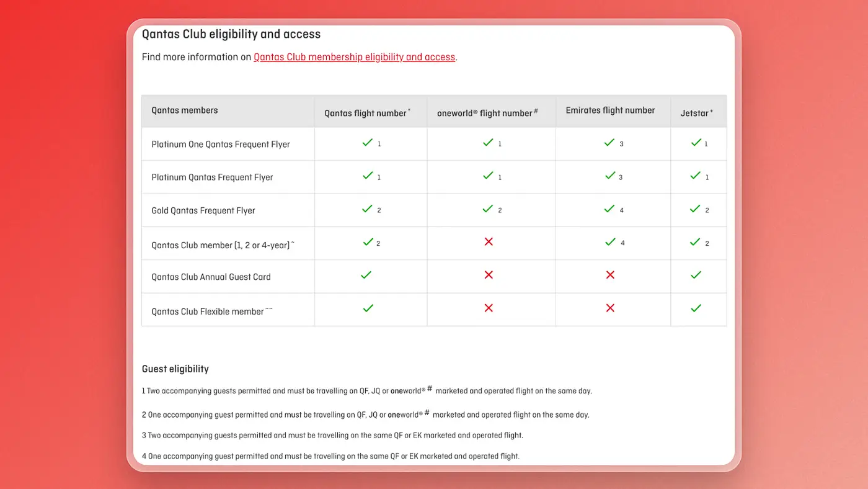
Task: Open the Qantas Club membership eligibility link
Action: 355,57
